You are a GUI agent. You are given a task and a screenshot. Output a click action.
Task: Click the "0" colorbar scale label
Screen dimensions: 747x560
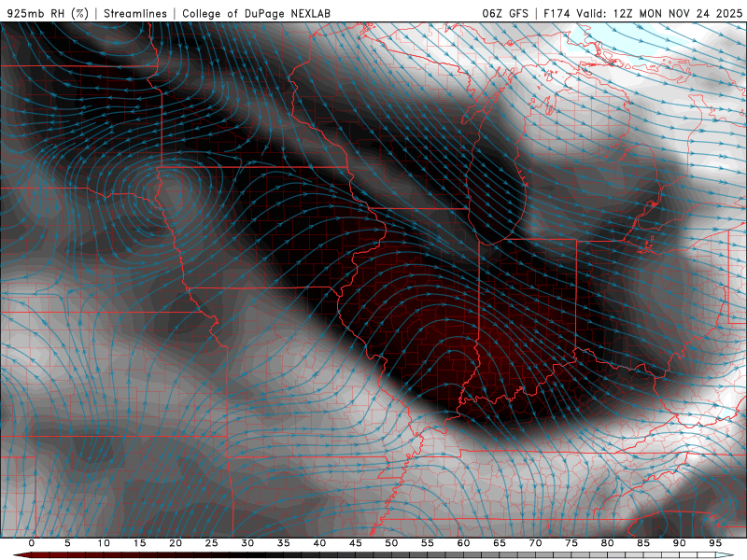(32, 543)
